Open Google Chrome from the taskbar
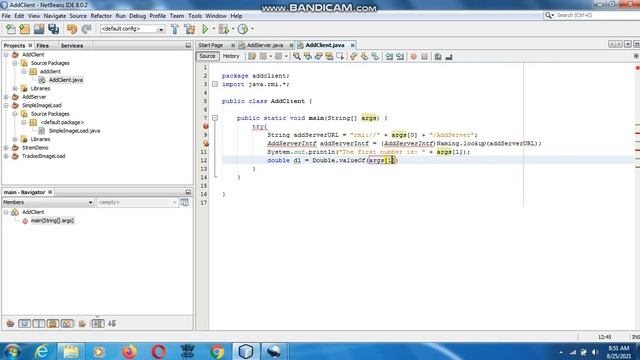 (217, 351)
